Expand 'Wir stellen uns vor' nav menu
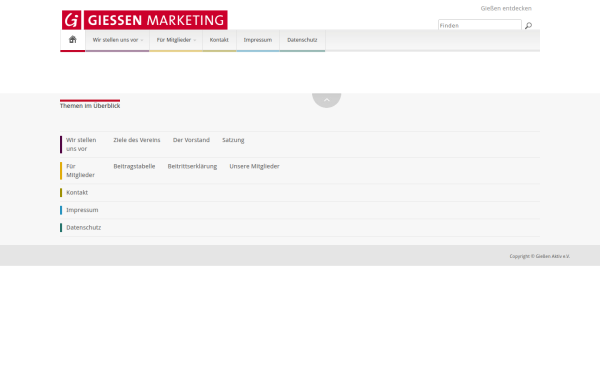The image size is (600, 375). 117,40
